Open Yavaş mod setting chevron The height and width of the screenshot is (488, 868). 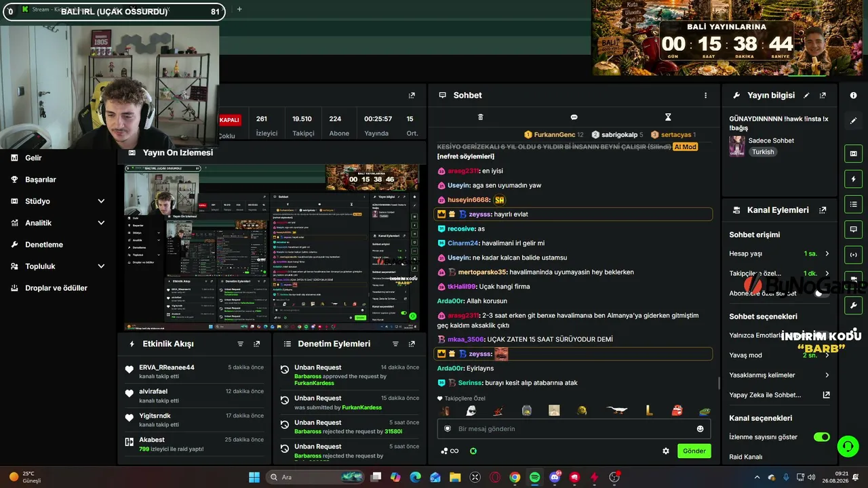827,355
